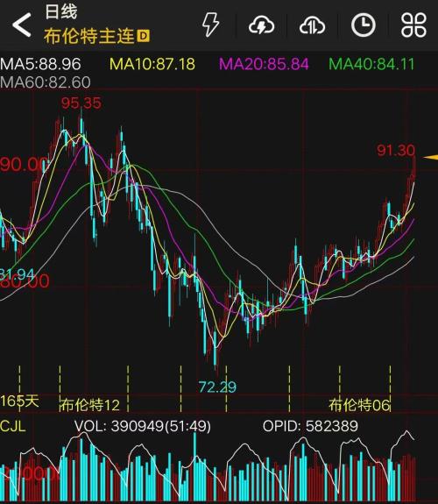Tap the 91.30 recent high label
Viewport: 438px width, 504px height.
(396, 150)
